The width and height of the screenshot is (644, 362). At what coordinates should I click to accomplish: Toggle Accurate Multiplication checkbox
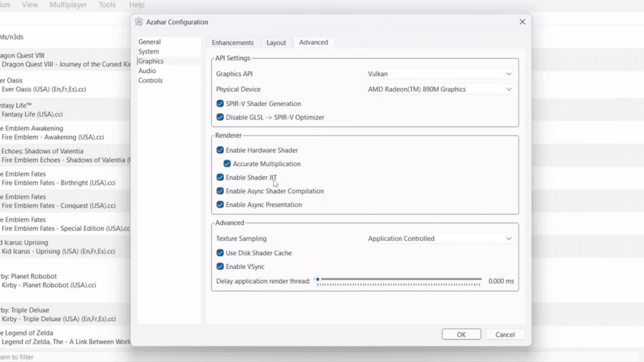coord(227,164)
